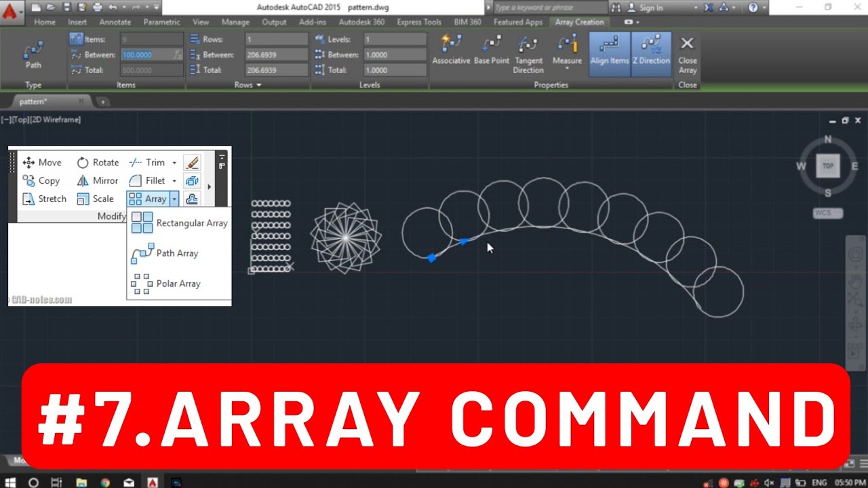868x488 pixels.
Task: Click the Move tool in Modify panel
Action: click(42, 163)
